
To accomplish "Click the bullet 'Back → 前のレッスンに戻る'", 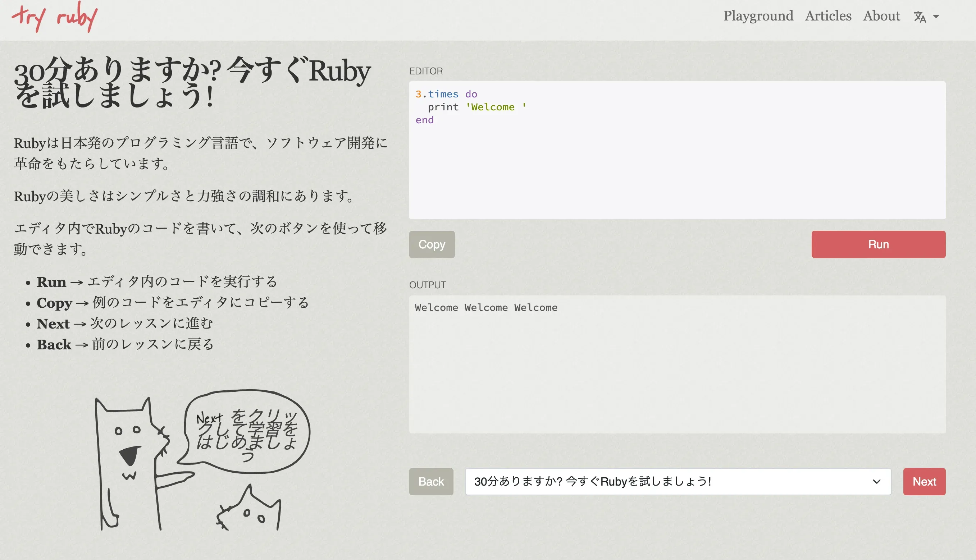I will (126, 344).
